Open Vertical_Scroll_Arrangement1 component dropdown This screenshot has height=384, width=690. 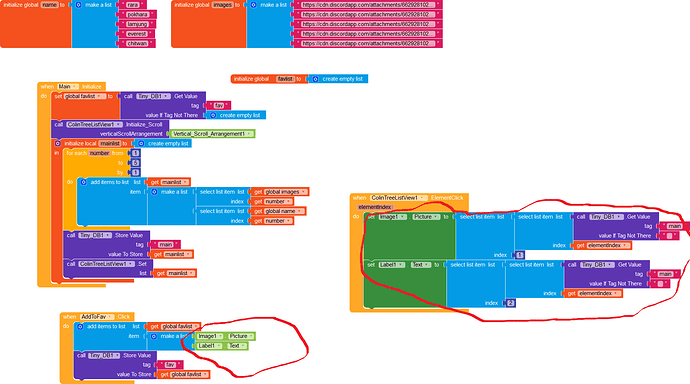[x=249, y=134]
